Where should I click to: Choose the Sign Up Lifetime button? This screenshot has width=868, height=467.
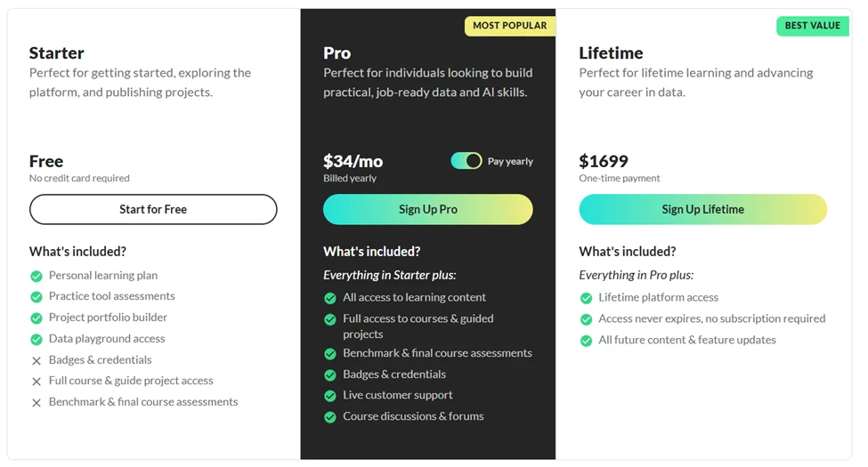(702, 209)
